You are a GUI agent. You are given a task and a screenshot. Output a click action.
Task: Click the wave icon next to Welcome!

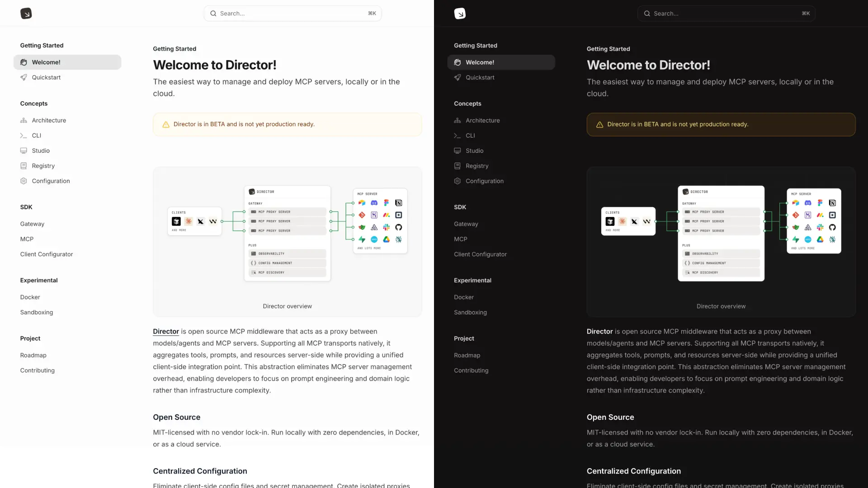click(24, 62)
